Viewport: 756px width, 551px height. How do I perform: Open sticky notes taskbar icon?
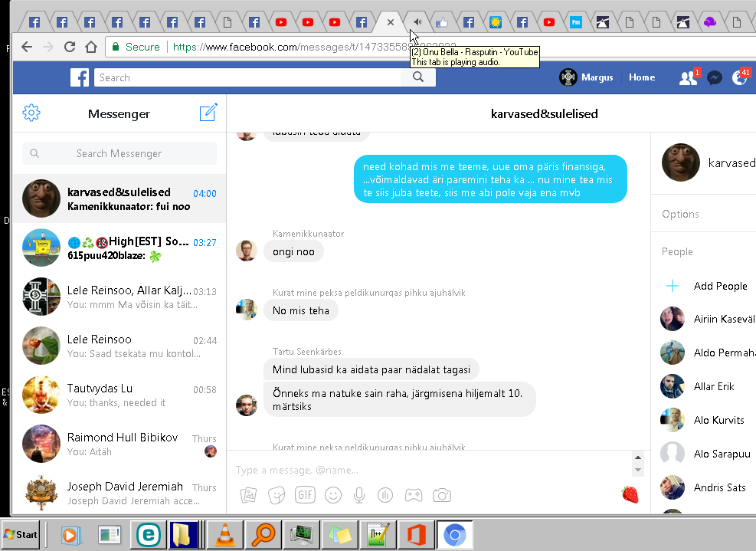tap(339, 535)
